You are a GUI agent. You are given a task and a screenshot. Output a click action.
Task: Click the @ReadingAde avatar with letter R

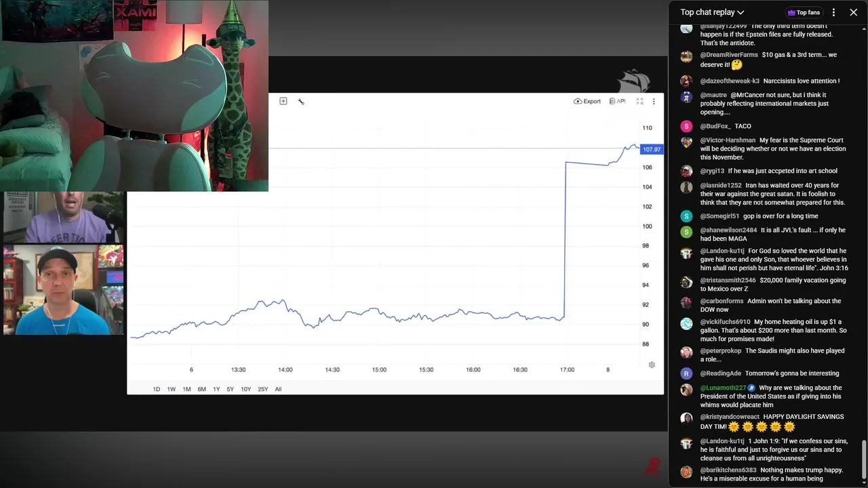[x=686, y=373]
